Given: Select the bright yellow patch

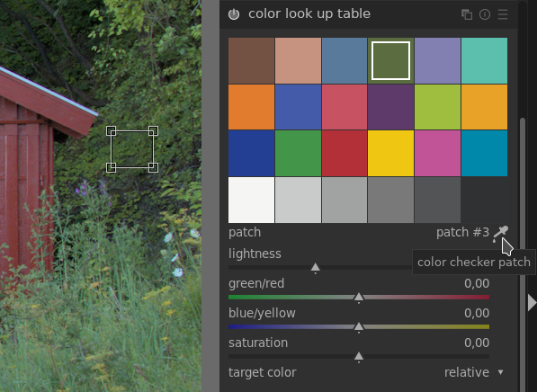Looking at the screenshot, I should coord(390,154).
